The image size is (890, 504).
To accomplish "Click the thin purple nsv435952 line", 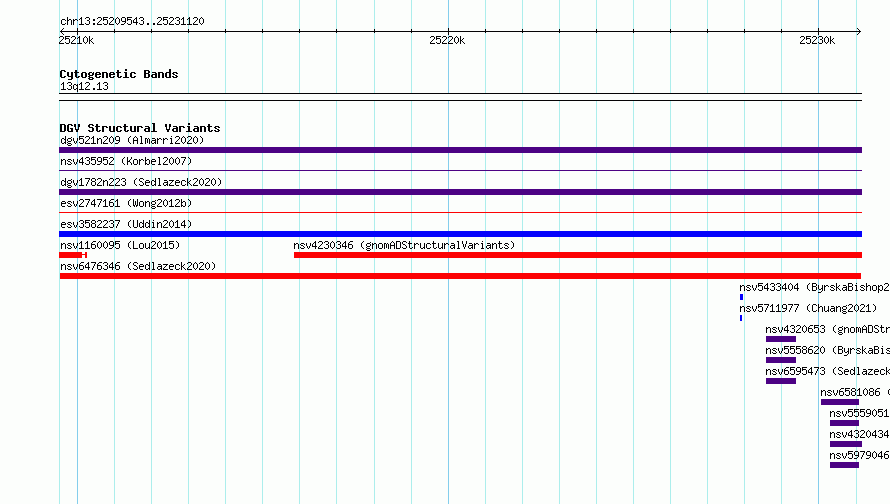I will coord(460,170).
